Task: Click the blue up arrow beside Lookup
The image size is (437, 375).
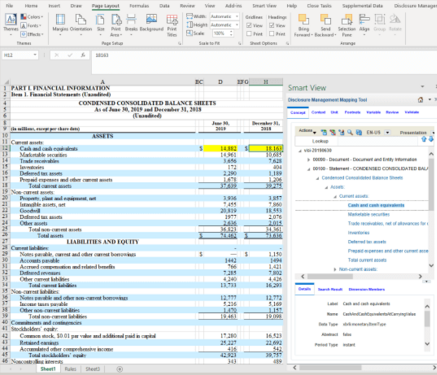Action: point(424,139)
